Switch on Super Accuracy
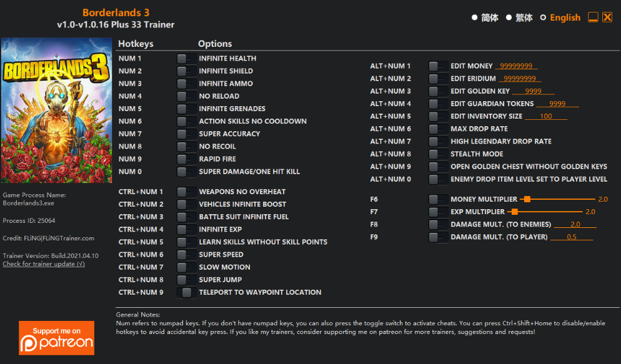This screenshot has width=621, height=364. (x=186, y=134)
